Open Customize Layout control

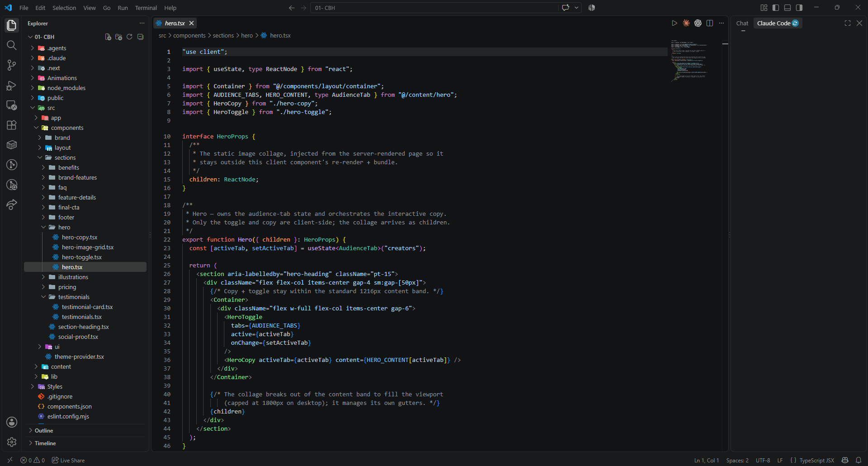764,8
